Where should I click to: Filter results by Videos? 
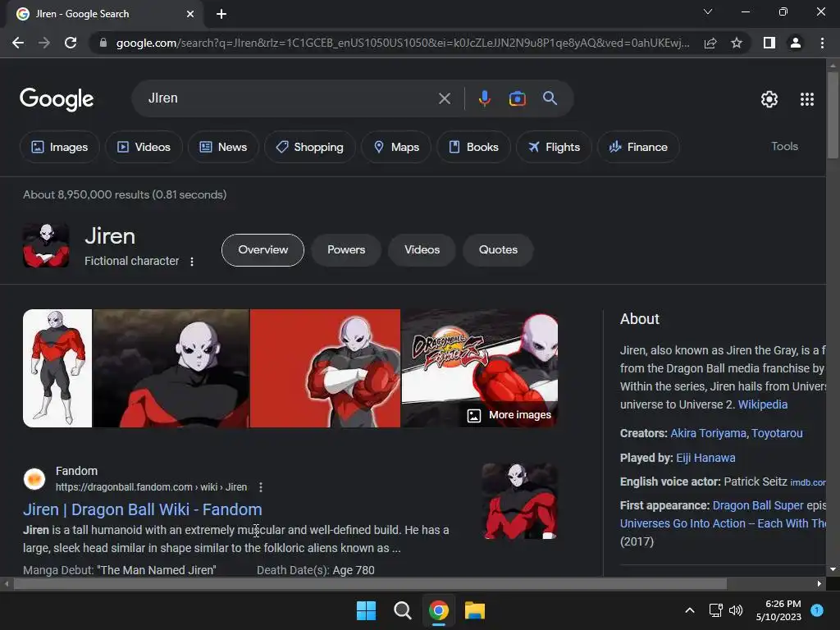point(144,147)
